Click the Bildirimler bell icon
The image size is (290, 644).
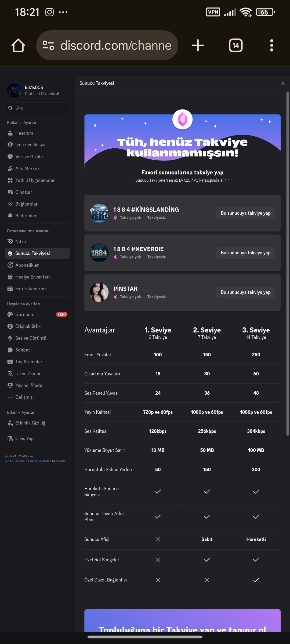[x=10, y=216]
